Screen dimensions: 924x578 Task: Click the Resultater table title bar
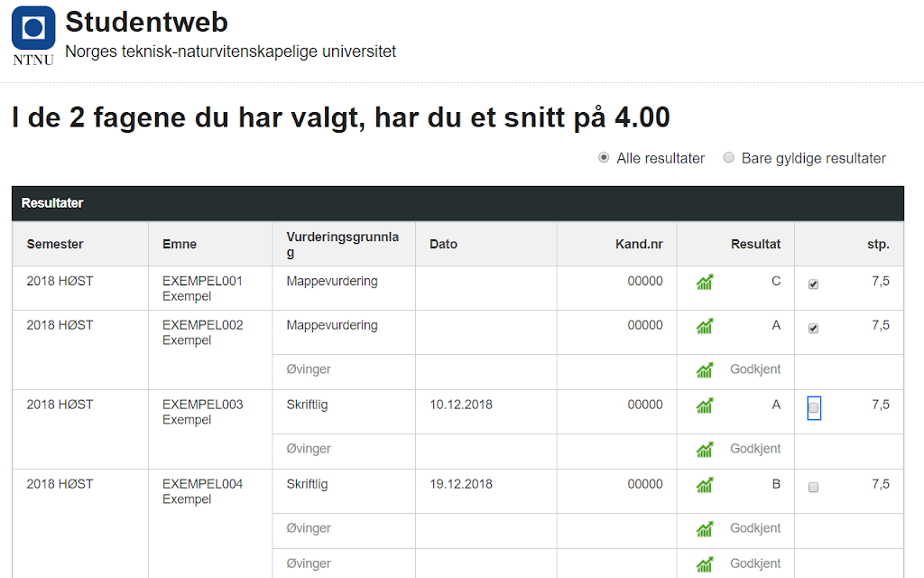(457, 203)
